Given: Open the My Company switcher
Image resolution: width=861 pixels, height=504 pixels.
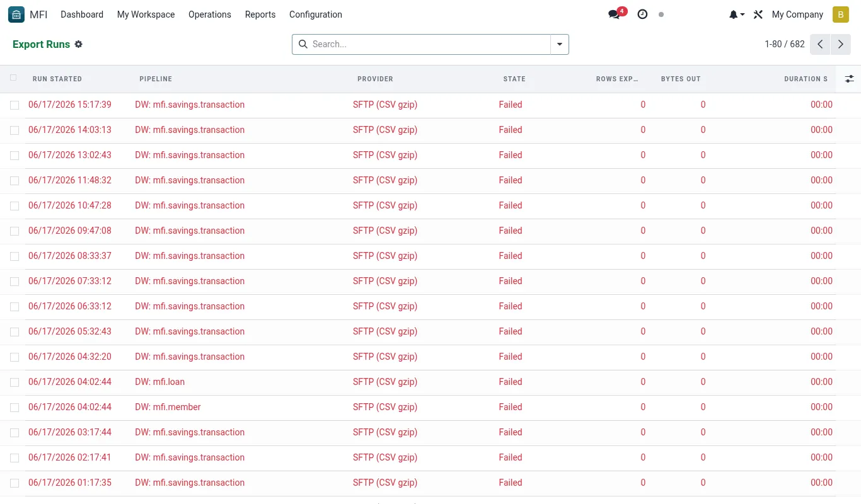Looking at the screenshot, I should point(797,14).
